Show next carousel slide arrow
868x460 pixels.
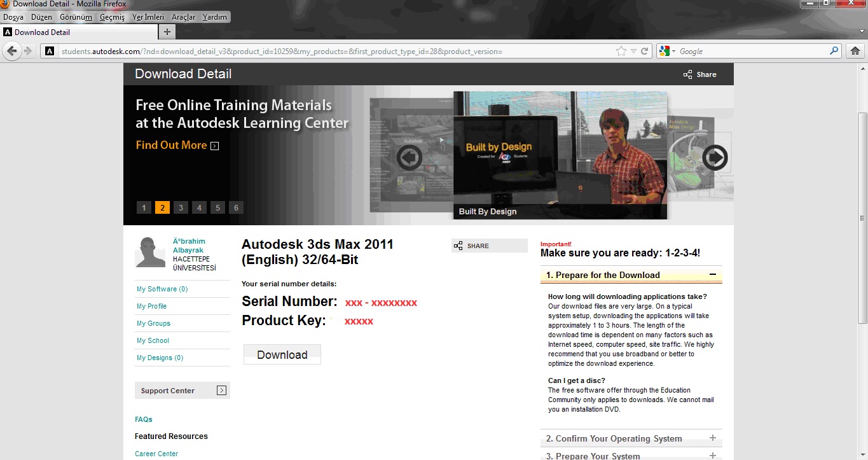tap(715, 157)
